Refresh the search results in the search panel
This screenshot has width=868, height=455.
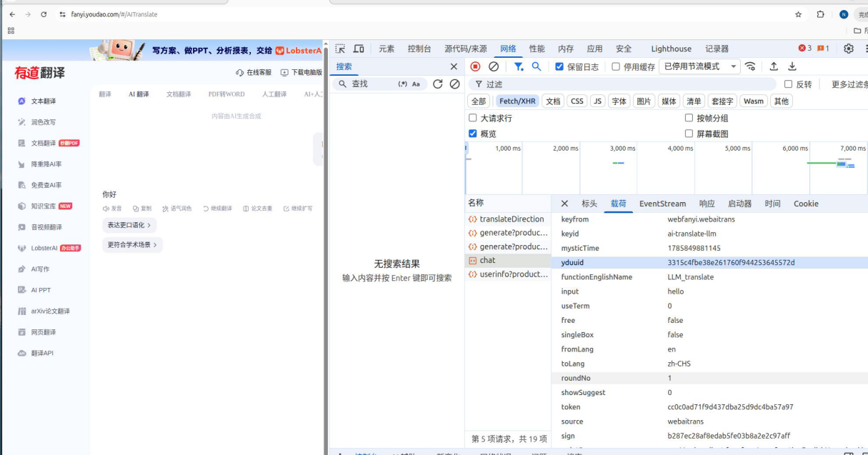pyautogui.click(x=438, y=84)
